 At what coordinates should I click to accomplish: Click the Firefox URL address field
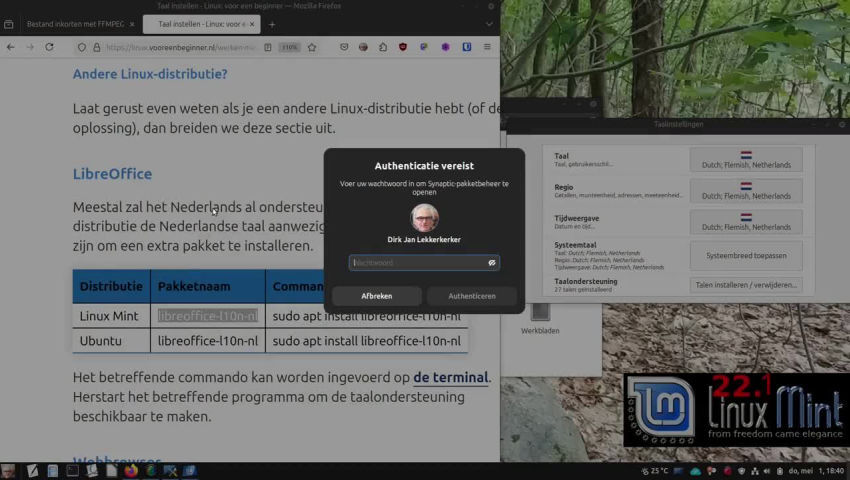pos(180,47)
